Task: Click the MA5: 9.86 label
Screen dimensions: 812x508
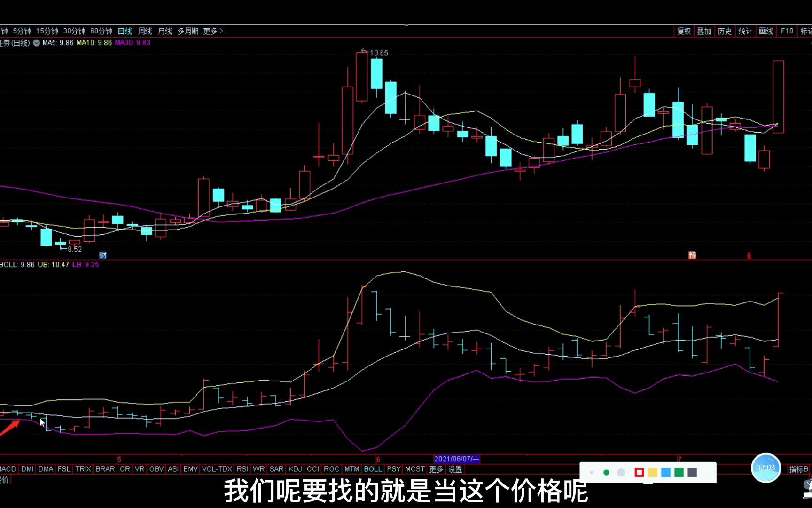Action: [58, 43]
